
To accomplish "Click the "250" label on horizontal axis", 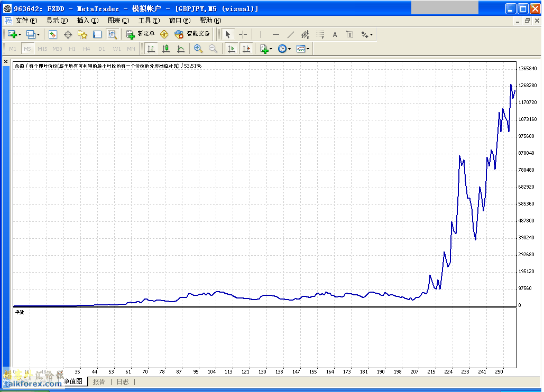I will 499,371.
